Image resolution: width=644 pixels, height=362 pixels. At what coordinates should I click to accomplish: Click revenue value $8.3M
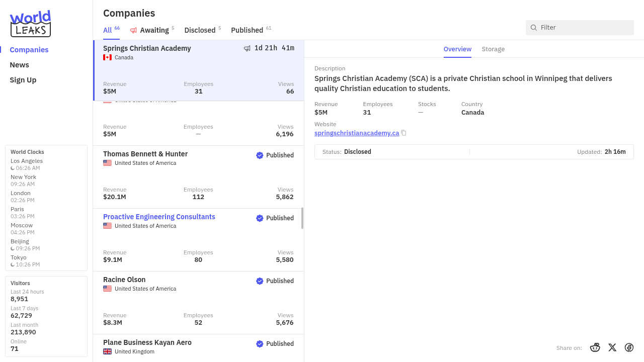pyautogui.click(x=113, y=323)
